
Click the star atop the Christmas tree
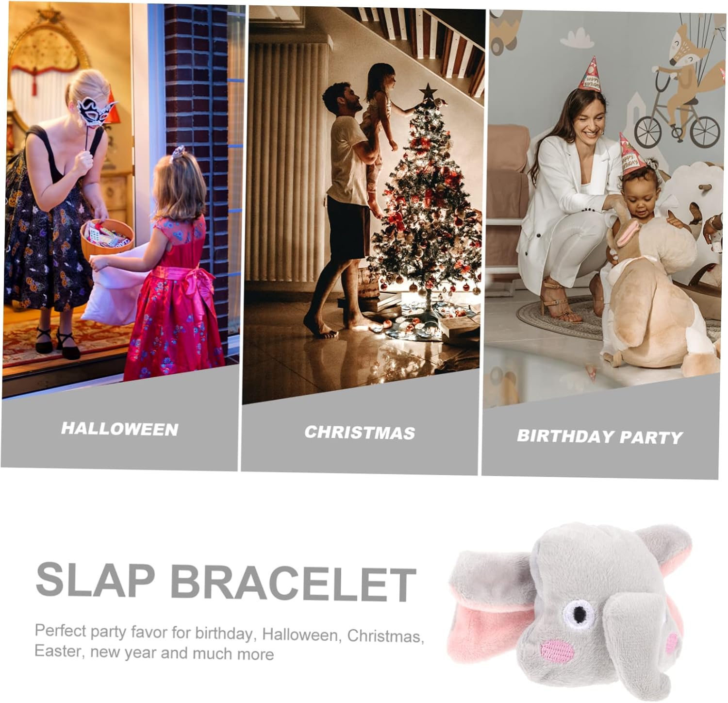point(428,91)
